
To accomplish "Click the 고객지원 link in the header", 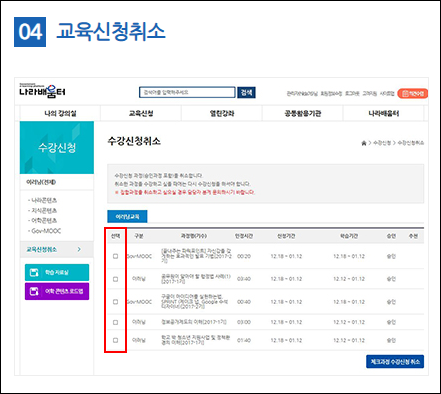I will (370, 94).
